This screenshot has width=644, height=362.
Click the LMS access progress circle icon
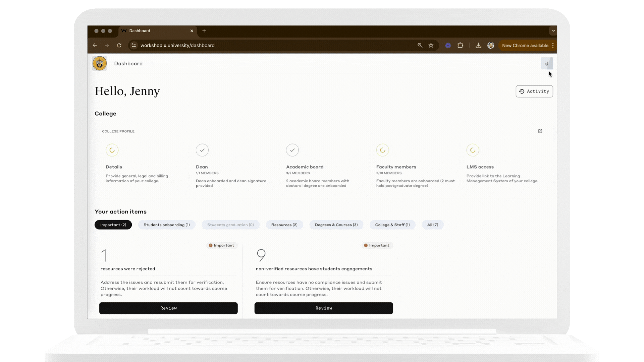click(473, 150)
